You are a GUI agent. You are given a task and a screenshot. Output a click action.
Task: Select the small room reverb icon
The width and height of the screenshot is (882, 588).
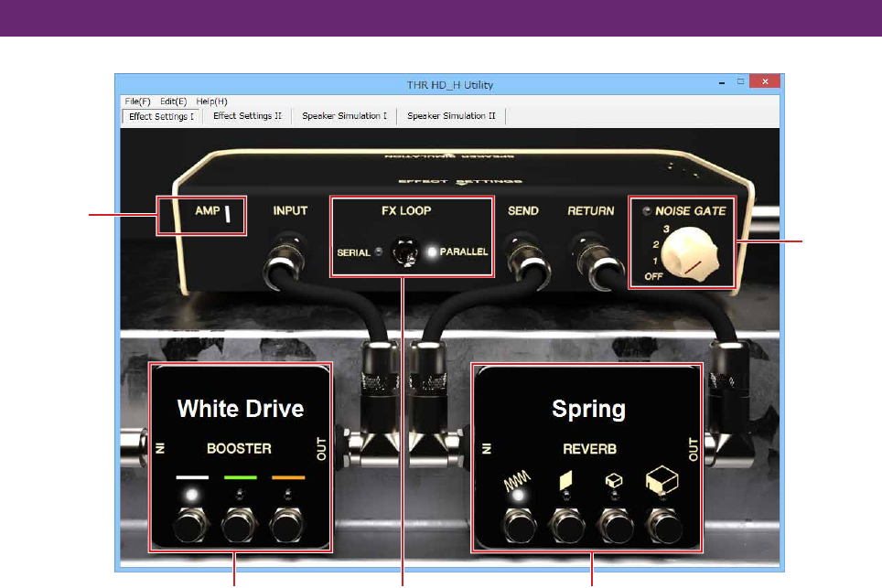614,481
